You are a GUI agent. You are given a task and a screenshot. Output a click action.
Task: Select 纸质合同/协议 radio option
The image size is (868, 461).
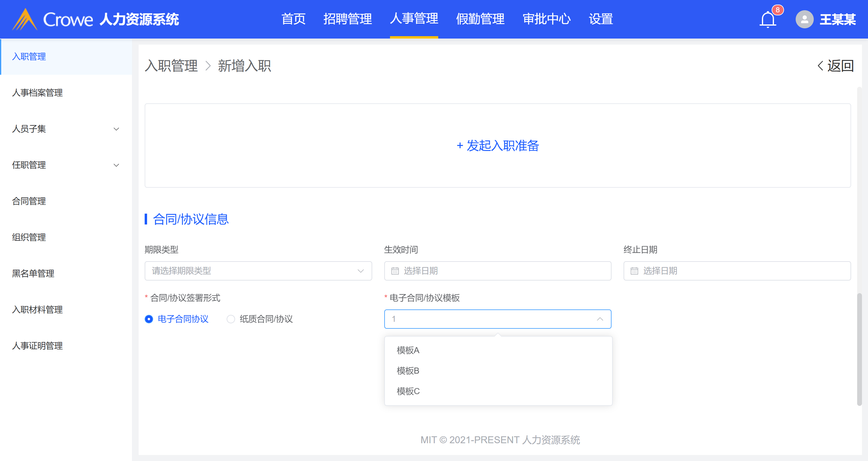[231, 319]
